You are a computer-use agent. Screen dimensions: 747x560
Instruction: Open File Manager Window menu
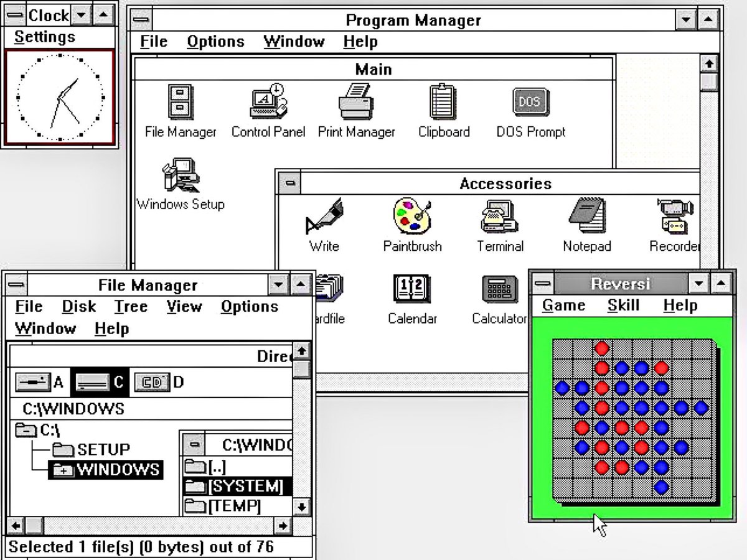point(46,328)
